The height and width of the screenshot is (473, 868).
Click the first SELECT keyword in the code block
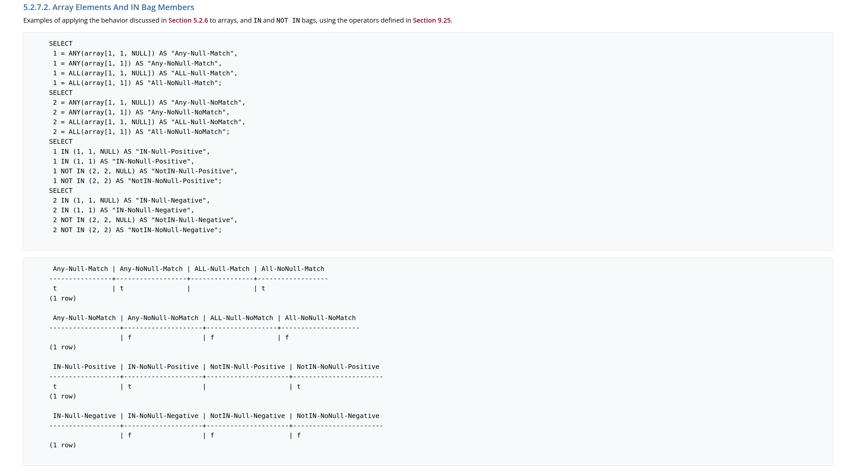point(61,43)
